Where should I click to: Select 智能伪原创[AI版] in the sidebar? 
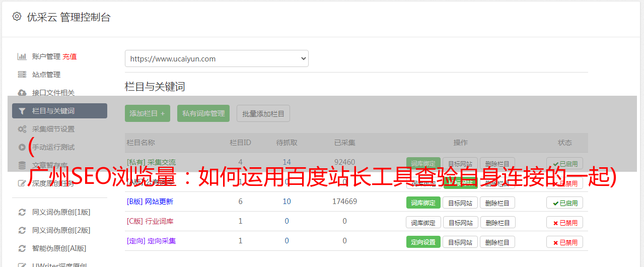pyautogui.click(x=59, y=248)
